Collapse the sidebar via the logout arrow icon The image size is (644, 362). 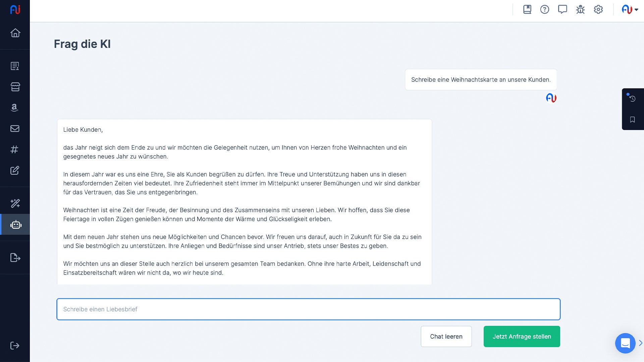[x=15, y=345]
